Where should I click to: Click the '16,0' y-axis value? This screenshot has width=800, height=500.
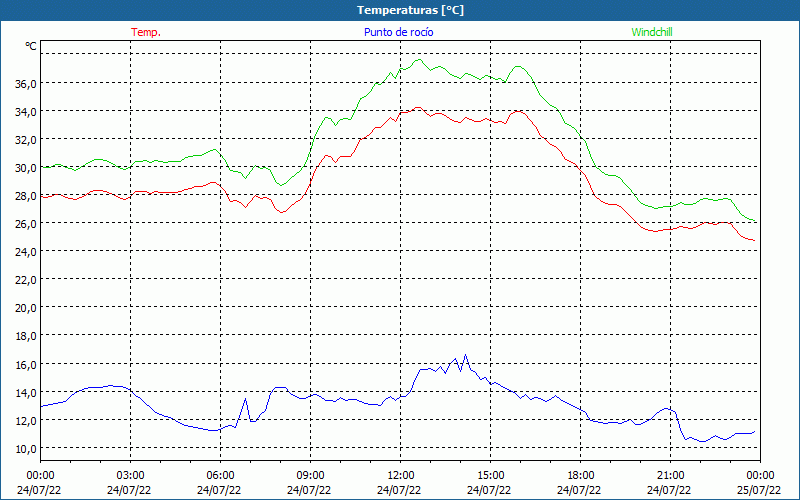click(x=26, y=365)
